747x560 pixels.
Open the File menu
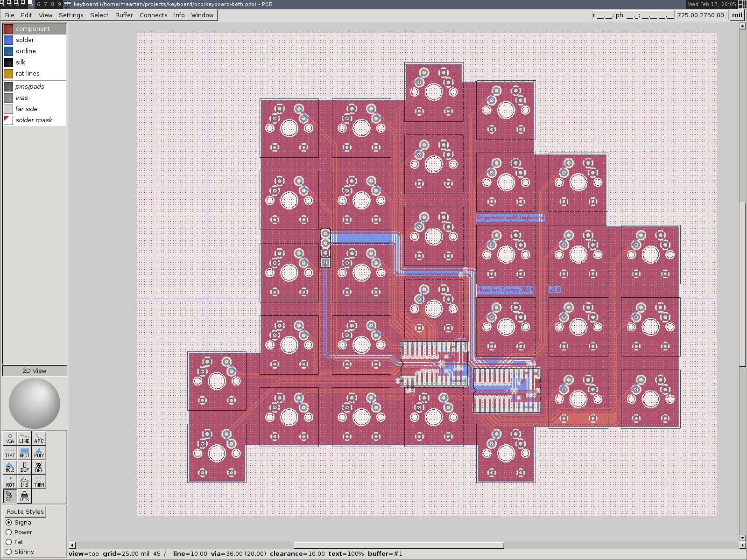(9, 15)
